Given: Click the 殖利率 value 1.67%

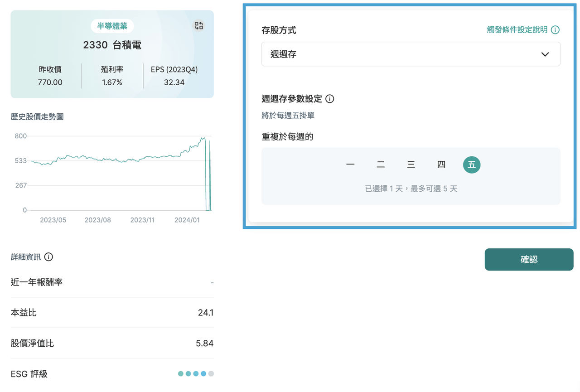Looking at the screenshot, I should pyautogui.click(x=112, y=82).
